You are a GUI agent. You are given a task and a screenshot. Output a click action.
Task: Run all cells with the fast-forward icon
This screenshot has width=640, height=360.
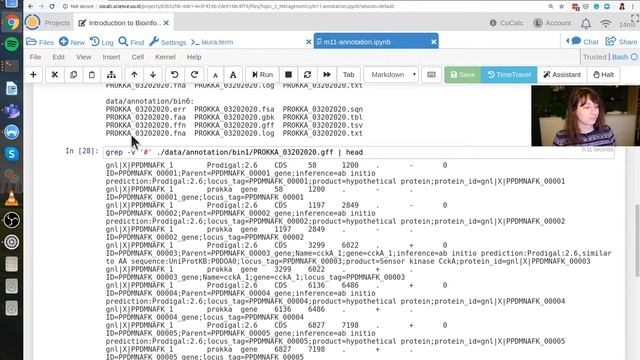327,75
